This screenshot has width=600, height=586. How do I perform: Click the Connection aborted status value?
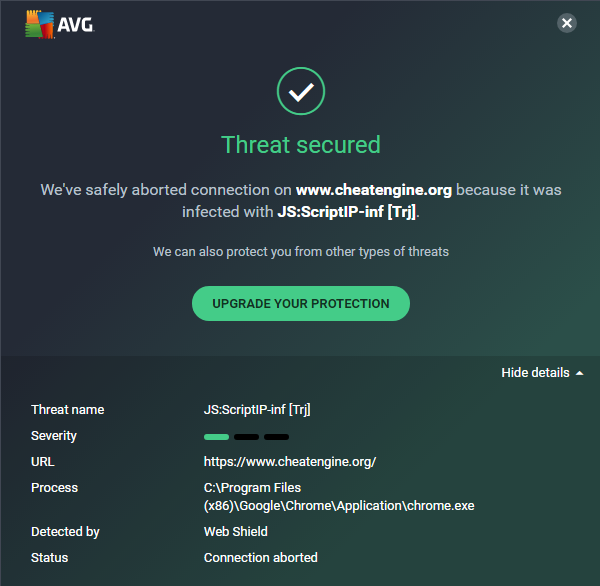pos(261,557)
